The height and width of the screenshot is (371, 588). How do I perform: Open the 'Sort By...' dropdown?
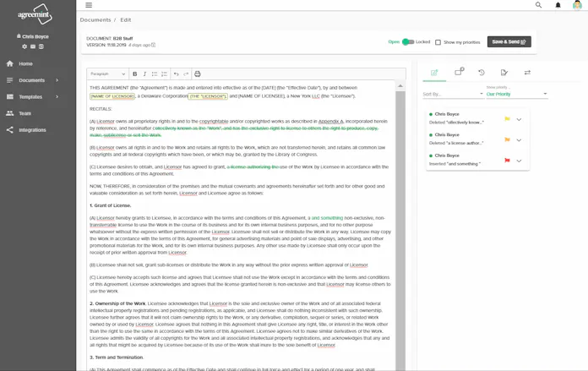[453, 94]
